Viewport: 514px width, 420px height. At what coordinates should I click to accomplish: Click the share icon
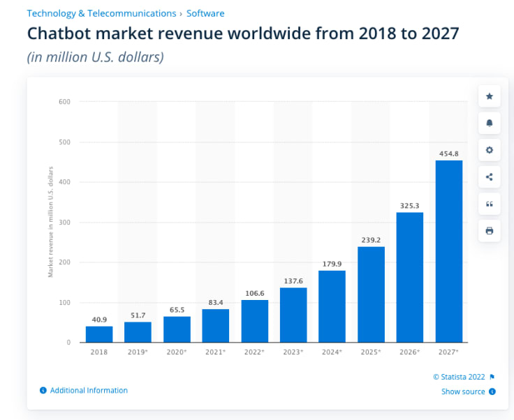tap(489, 177)
